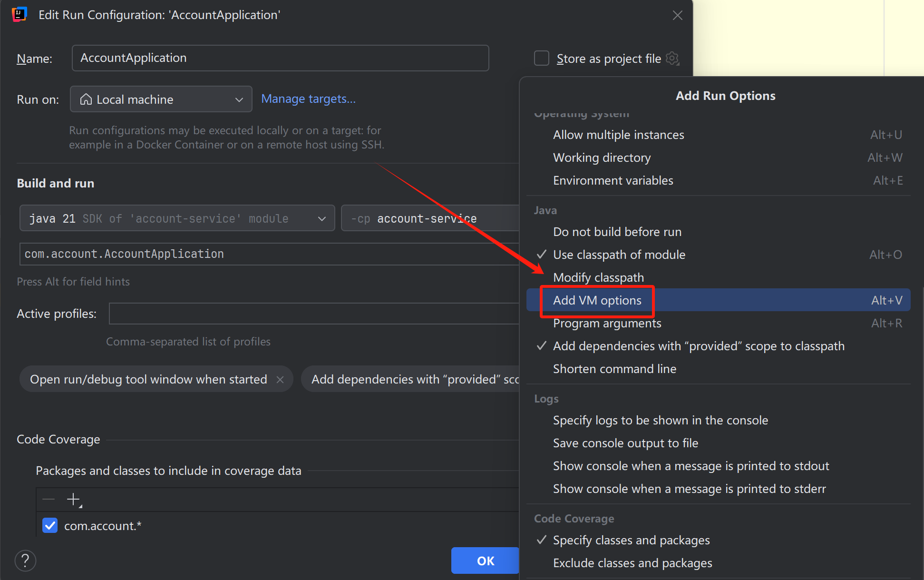The height and width of the screenshot is (580, 924).
Task: Click the Name text field
Action: 280,58
